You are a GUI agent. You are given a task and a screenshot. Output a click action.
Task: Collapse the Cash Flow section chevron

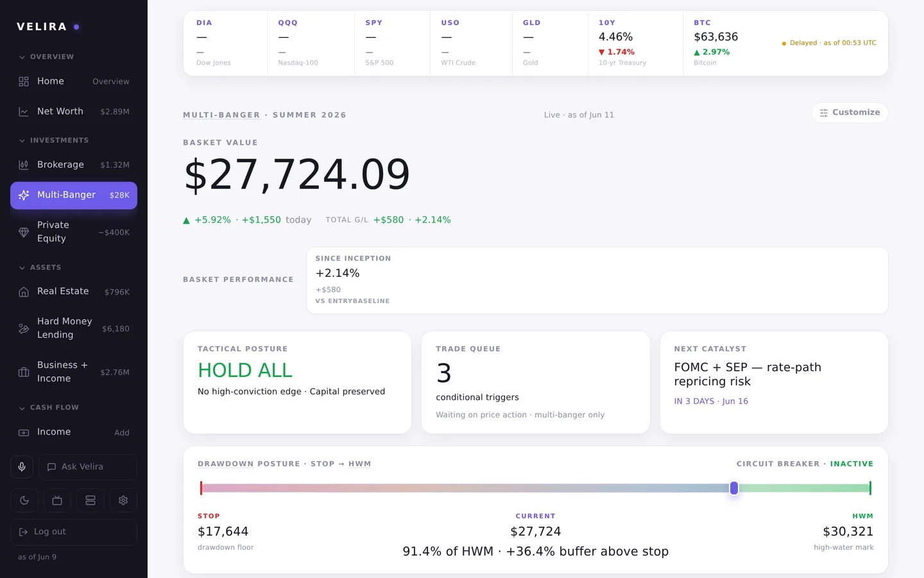click(22, 408)
